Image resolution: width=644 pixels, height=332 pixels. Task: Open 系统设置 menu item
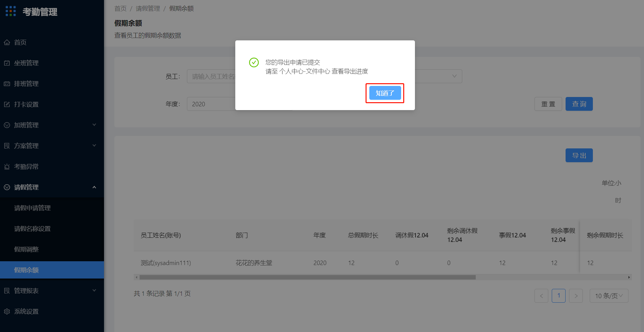(52, 312)
